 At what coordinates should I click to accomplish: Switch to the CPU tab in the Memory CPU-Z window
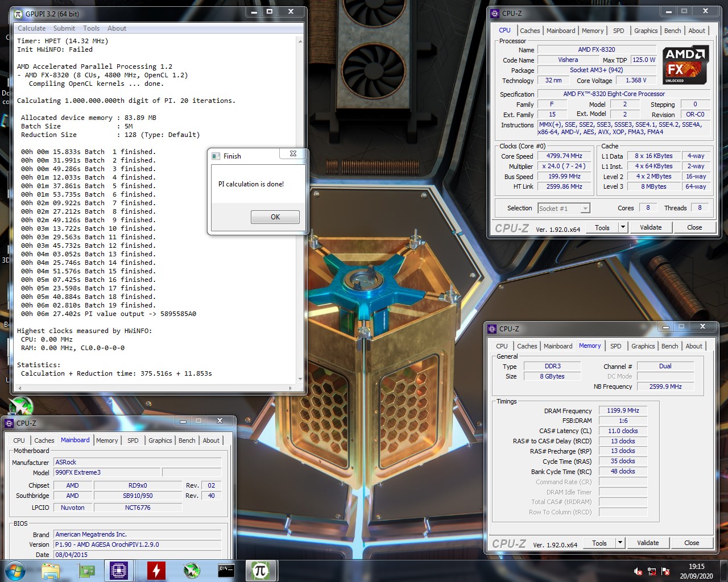point(502,346)
